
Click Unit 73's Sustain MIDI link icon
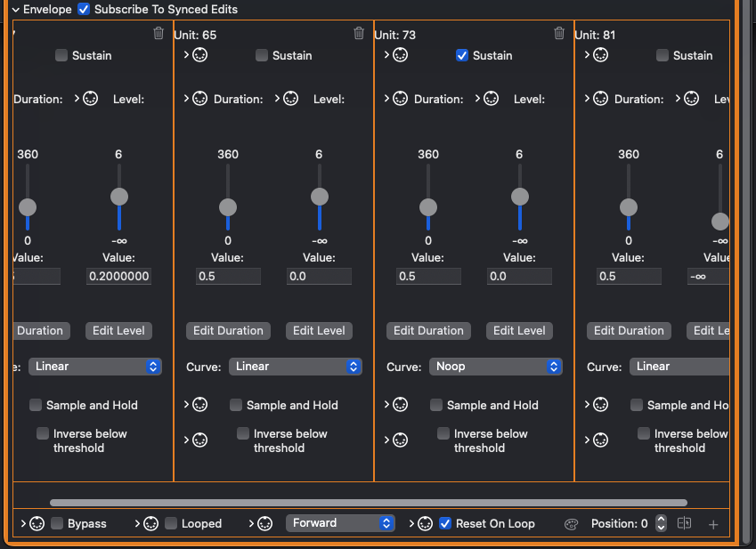[x=401, y=55]
